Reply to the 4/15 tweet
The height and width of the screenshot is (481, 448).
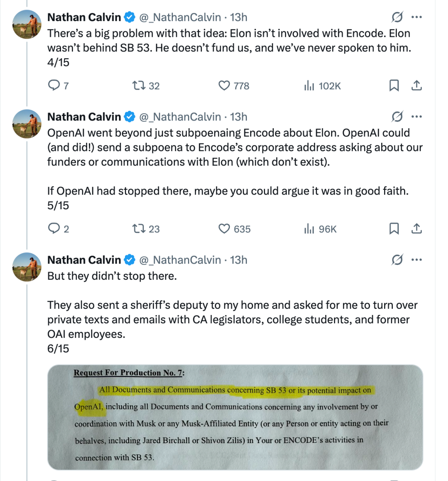click(x=54, y=85)
